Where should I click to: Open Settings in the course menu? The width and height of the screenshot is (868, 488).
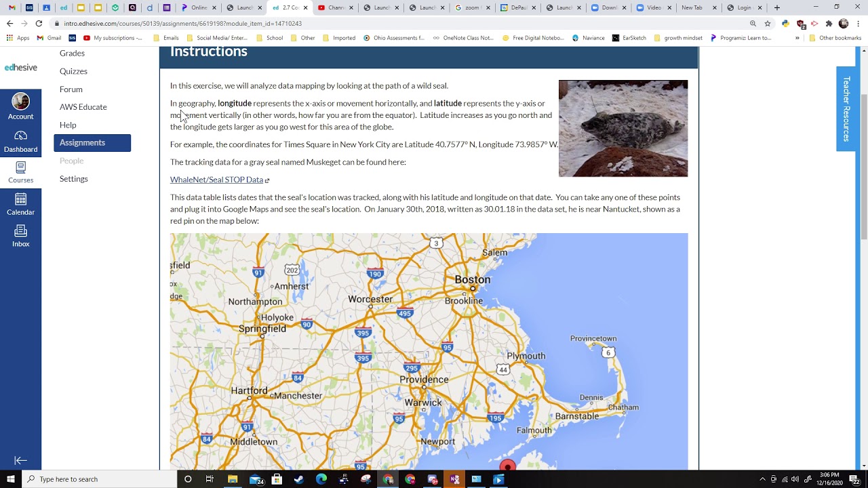[73, 178]
